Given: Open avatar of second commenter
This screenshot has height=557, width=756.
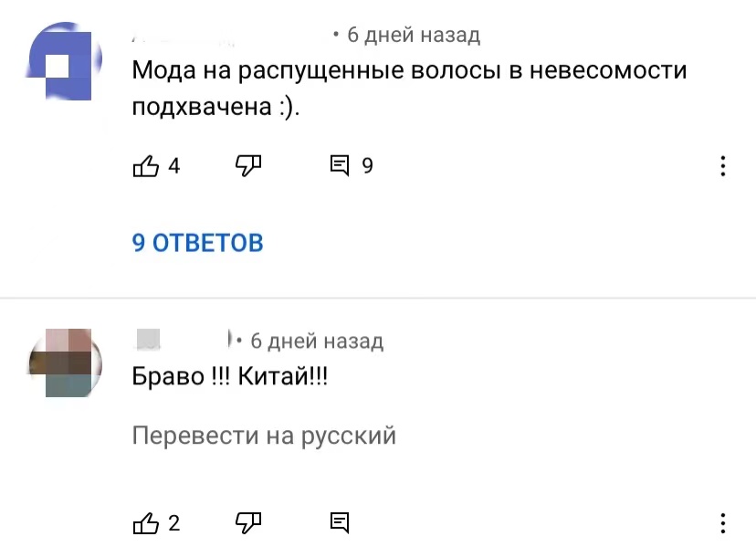Looking at the screenshot, I should point(65,363).
